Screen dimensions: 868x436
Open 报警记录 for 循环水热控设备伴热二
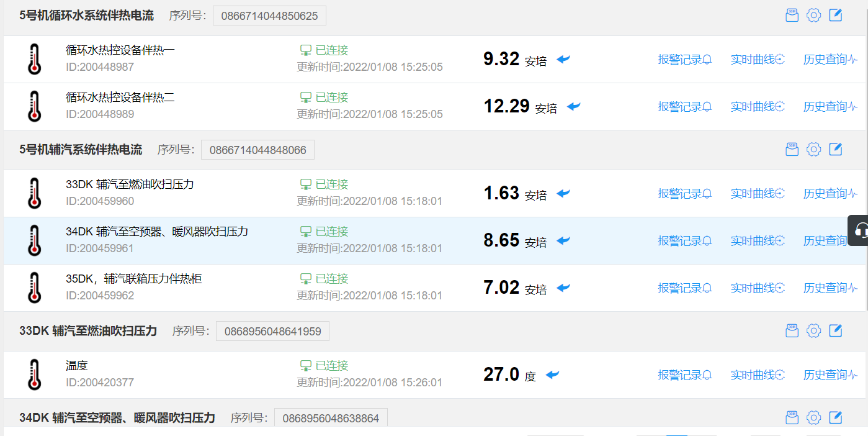point(685,107)
